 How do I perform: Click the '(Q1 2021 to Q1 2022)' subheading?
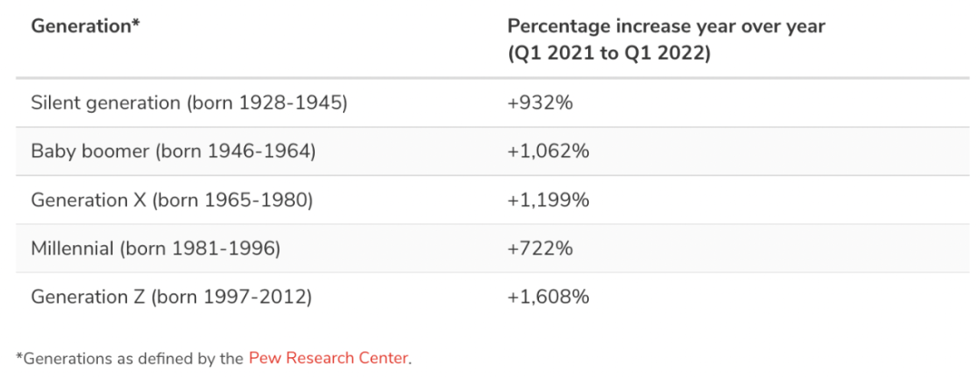pos(608,54)
